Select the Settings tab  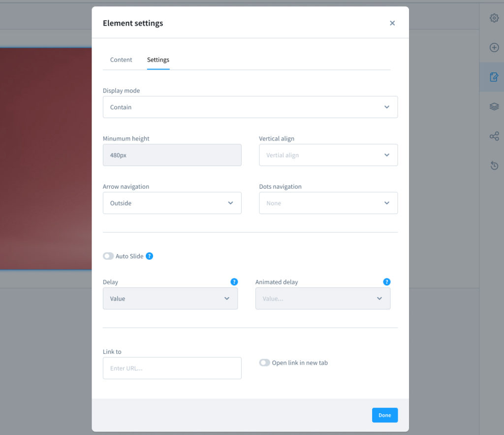click(158, 59)
